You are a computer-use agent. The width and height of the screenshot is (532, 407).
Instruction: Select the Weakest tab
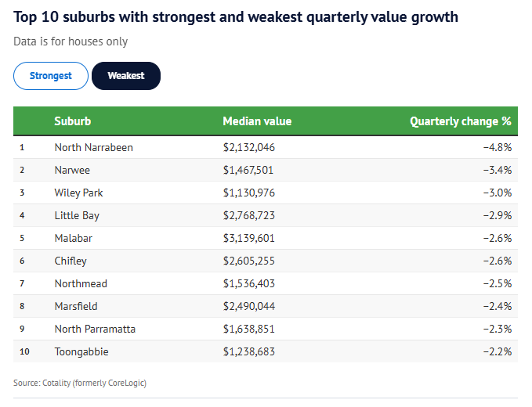126,76
